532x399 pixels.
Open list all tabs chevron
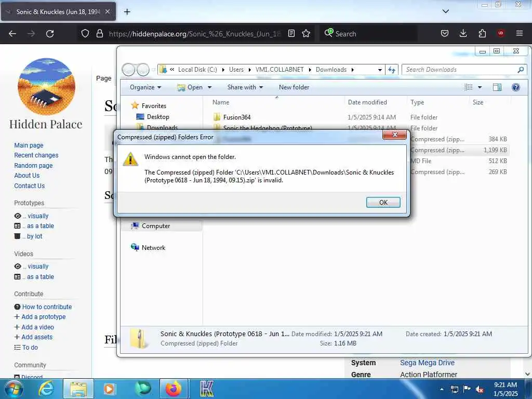pos(446,11)
